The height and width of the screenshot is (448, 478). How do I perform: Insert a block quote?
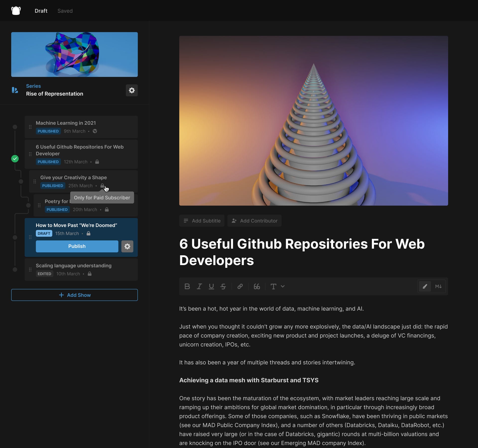coord(257,286)
